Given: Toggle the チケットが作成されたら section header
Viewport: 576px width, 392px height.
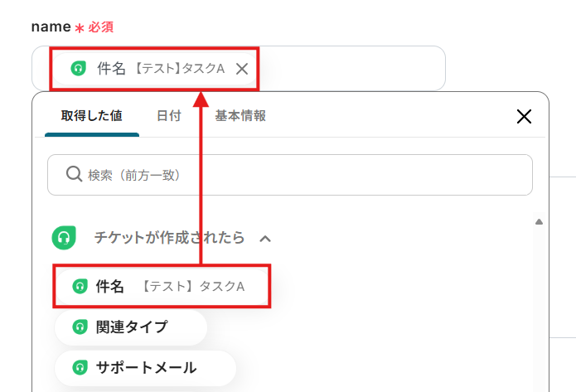Looking at the screenshot, I should [x=169, y=238].
